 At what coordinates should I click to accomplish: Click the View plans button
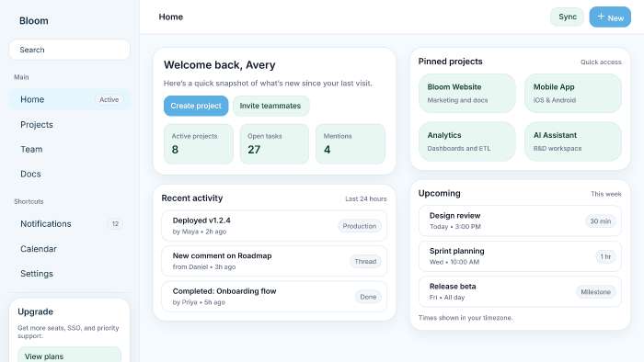click(69, 356)
